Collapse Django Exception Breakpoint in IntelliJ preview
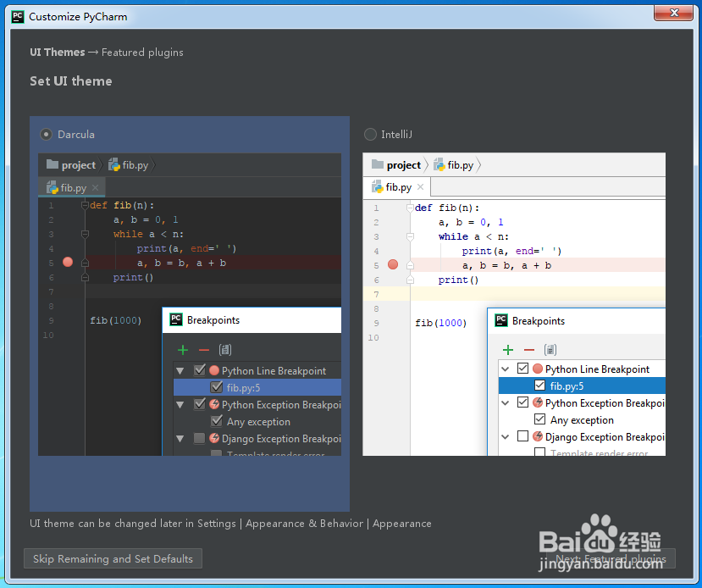Image resolution: width=702 pixels, height=588 pixels. coord(505,436)
